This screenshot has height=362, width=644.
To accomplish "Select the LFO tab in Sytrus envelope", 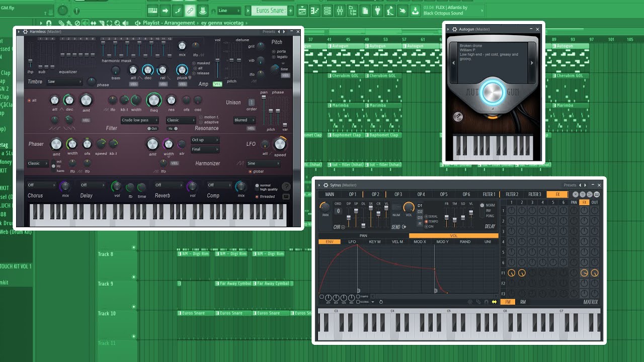I will [352, 242].
